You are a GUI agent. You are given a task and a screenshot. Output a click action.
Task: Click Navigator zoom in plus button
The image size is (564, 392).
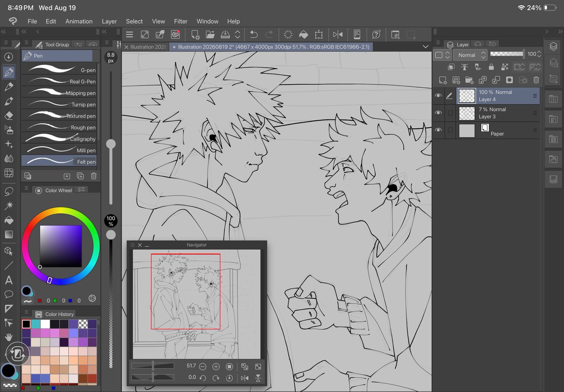[x=216, y=366]
